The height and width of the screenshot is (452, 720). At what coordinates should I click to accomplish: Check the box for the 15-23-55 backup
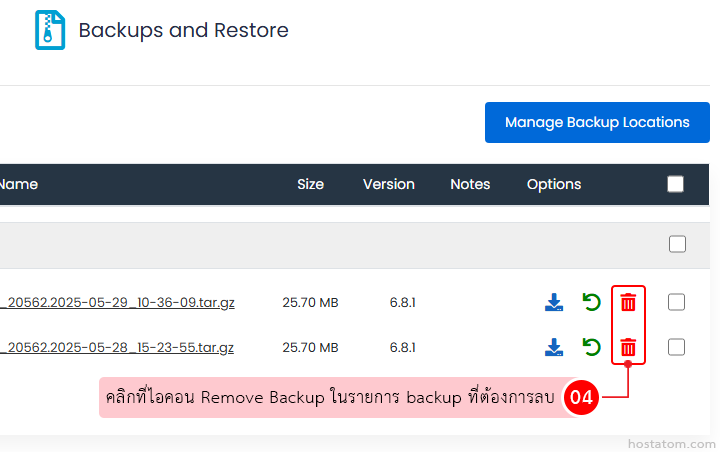677,347
